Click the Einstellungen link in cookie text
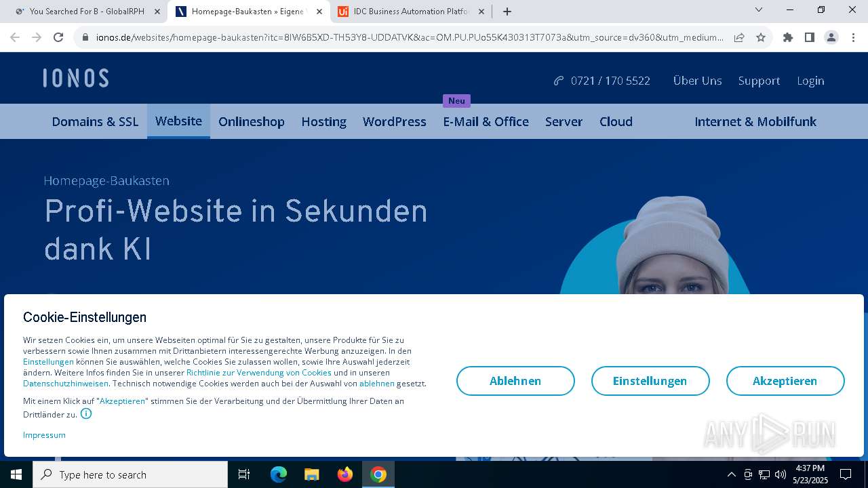The image size is (868, 488). 48,362
